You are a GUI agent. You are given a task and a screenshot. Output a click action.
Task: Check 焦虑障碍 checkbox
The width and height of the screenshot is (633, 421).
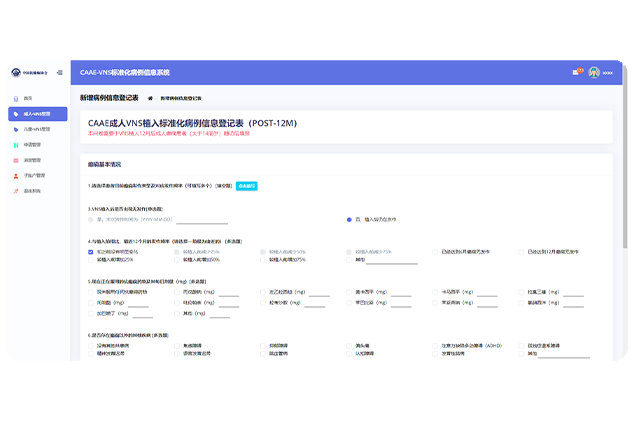177,346
